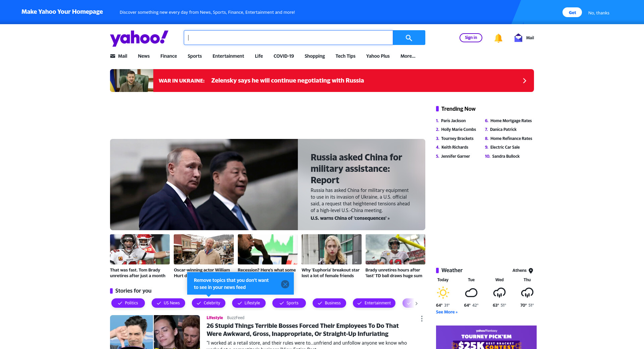Toggle the Celebrity topic chip
Screen dimensions: 644x349
[x=209, y=303]
